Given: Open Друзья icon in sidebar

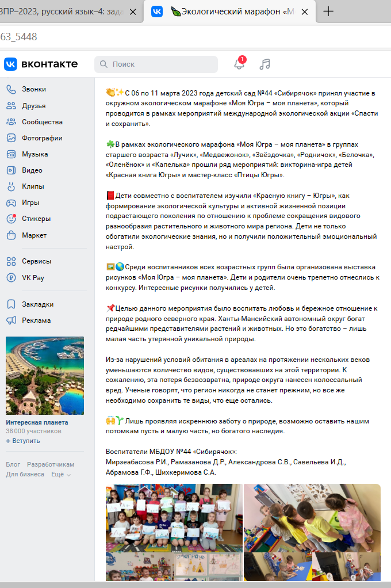Looking at the screenshot, I should (11, 106).
